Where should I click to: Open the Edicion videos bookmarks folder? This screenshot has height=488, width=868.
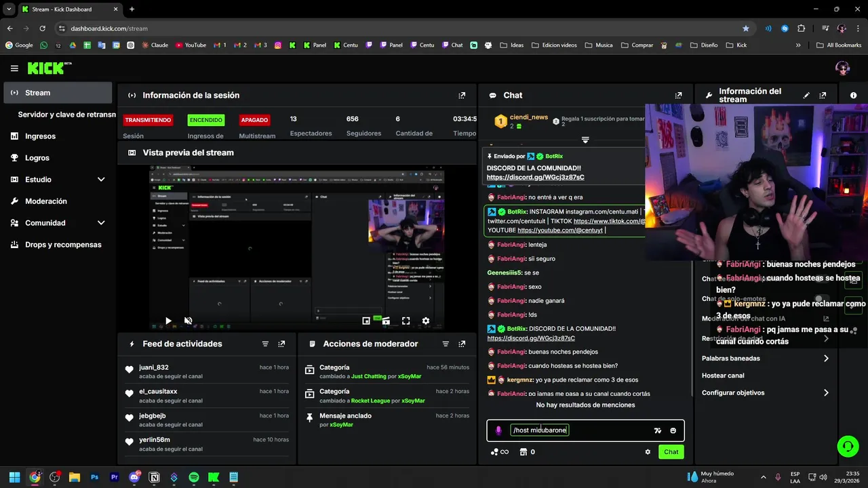(x=554, y=45)
